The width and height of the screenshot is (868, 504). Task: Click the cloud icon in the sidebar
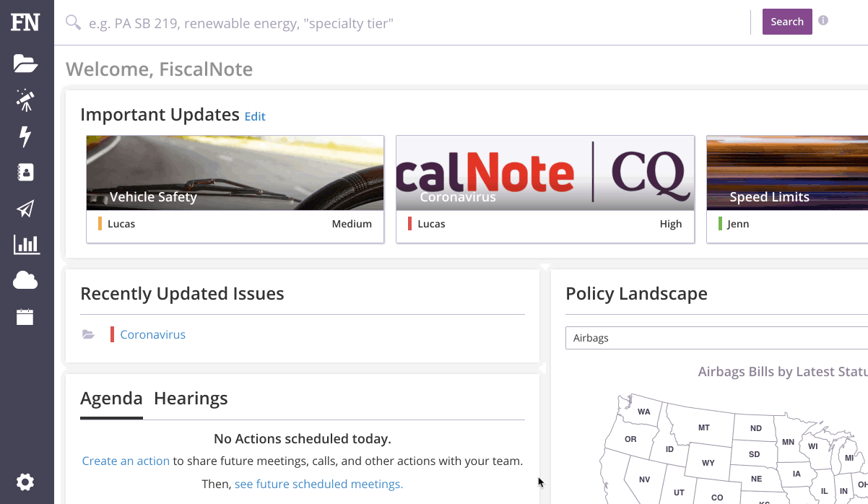(x=25, y=281)
